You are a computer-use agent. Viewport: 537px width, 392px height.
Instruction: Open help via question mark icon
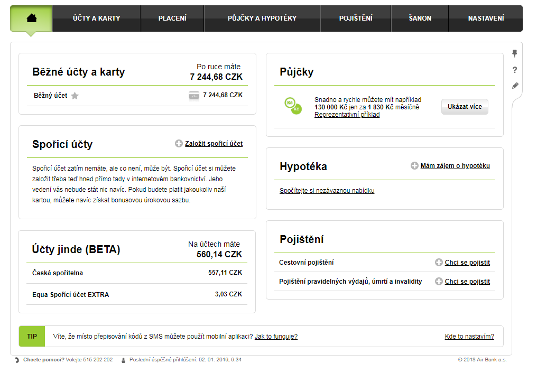514,70
